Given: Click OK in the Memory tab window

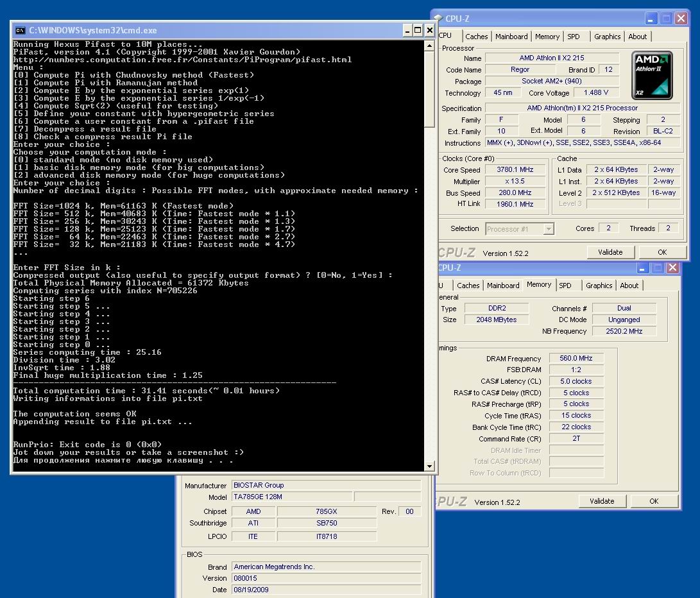Looking at the screenshot, I should (x=654, y=501).
